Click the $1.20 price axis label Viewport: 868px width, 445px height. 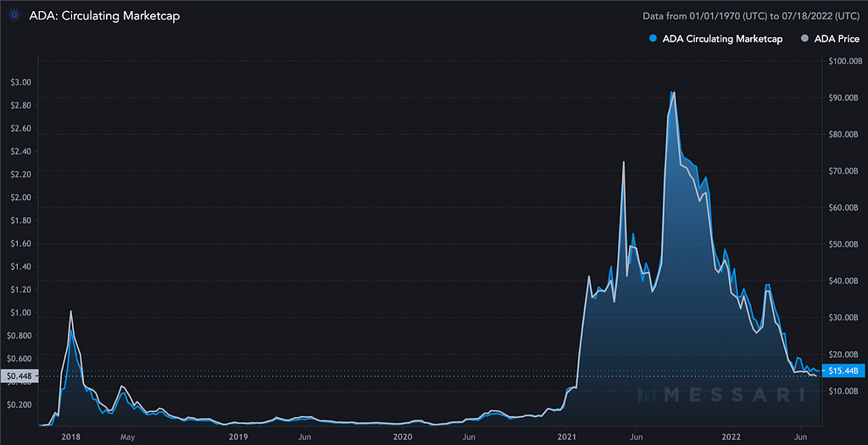click(21, 290)
